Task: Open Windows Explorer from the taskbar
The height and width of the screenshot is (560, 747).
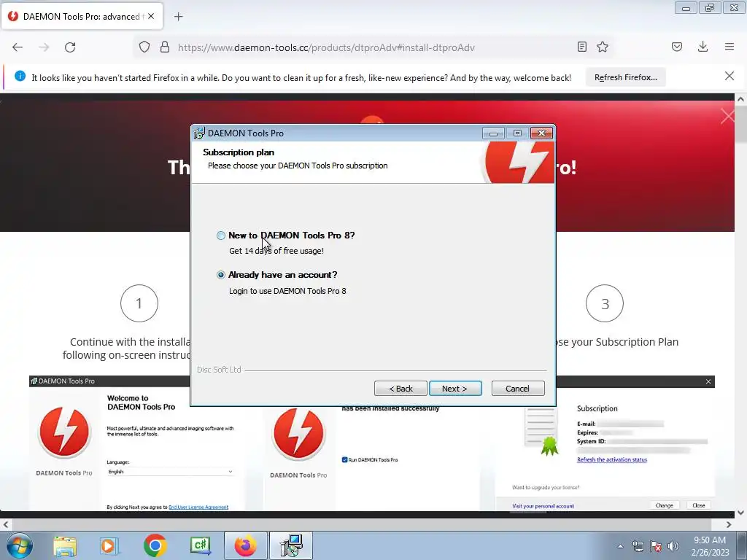Action: (x=65, y=546)
